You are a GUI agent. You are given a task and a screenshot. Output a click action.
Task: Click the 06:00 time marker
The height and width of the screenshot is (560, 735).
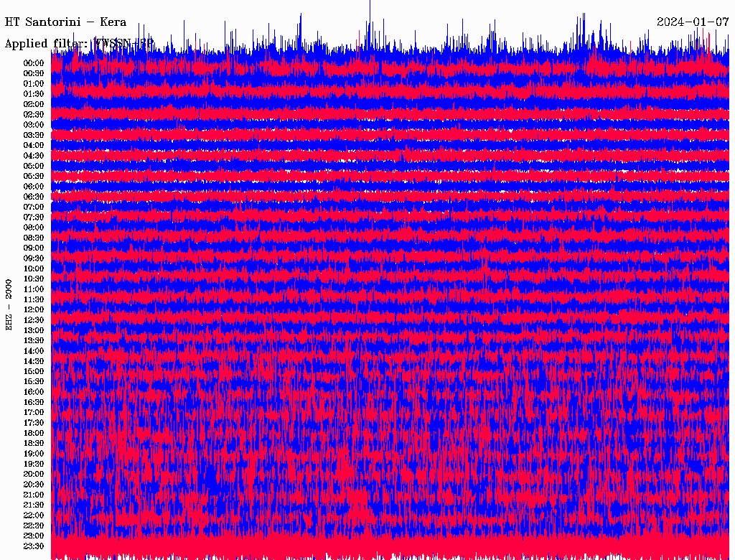coord(34,187)
